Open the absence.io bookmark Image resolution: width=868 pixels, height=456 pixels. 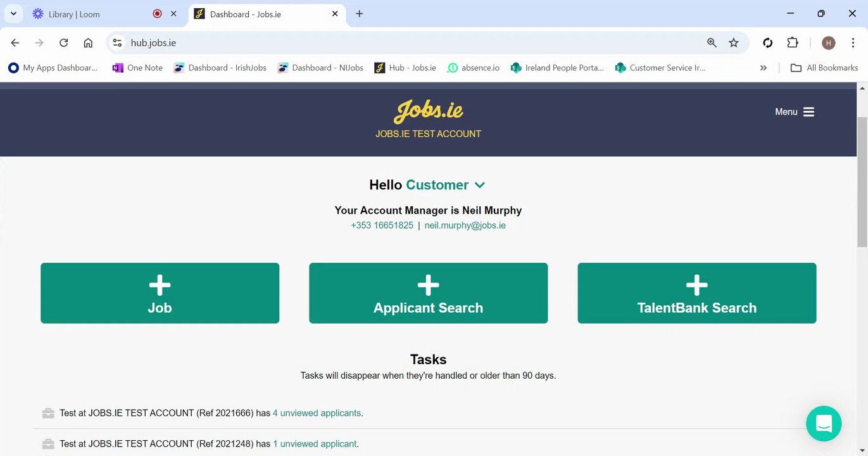(474, 68)
